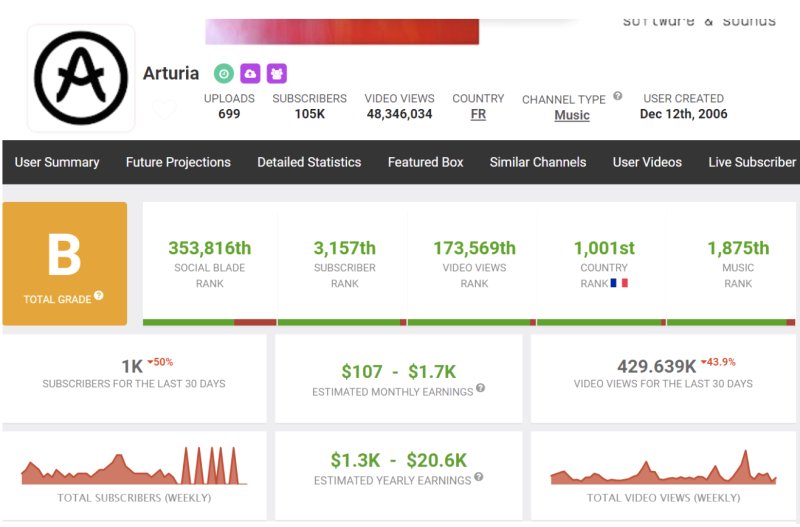Click the Arturia channel logo avatar
Viewport: 800px width, 527px height.
point(81,78)
